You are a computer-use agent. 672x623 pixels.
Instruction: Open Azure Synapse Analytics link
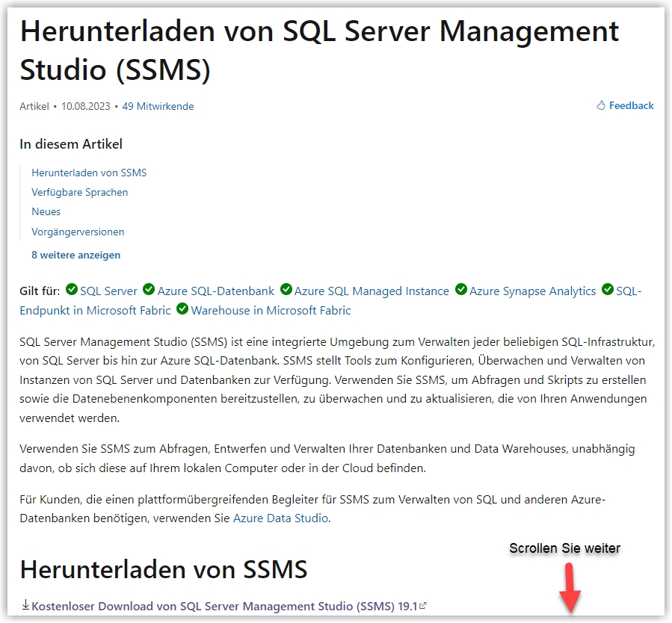pyautogui.click(x=532, y=291)
